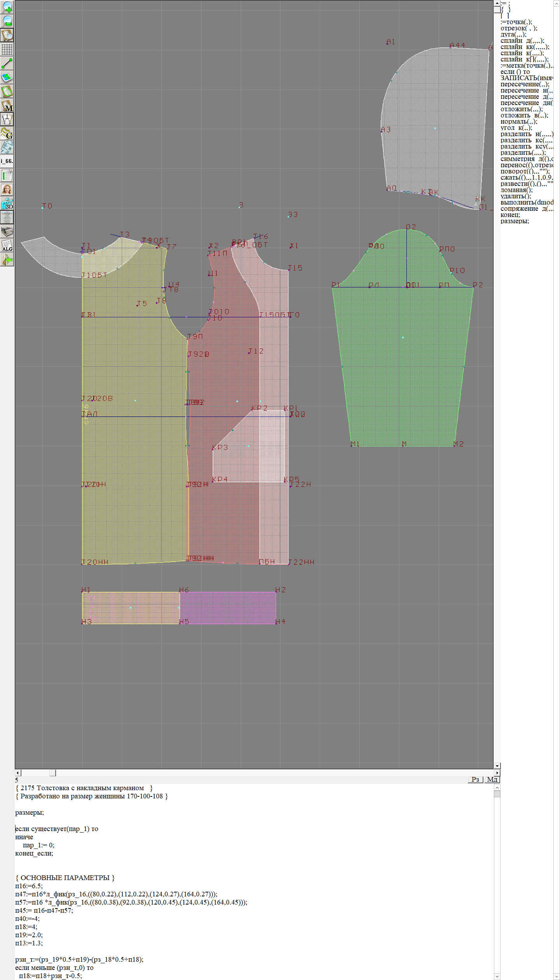Select 'ломаная();' from the operator list
The height and width of the screenshot is (980, 560).
[516, 190]
